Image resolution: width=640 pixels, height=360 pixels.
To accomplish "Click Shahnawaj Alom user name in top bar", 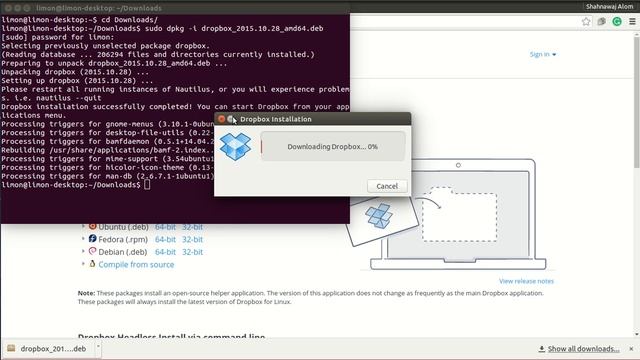I will (x=609, y=7).
